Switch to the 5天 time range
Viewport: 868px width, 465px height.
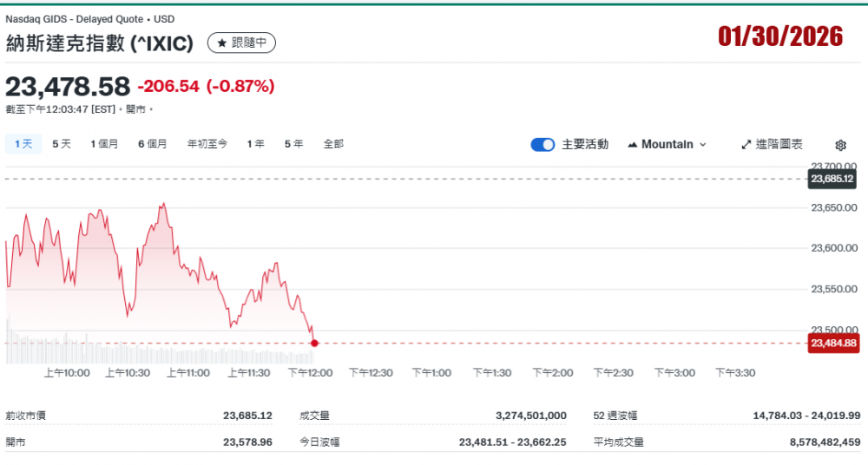point(62,144)
